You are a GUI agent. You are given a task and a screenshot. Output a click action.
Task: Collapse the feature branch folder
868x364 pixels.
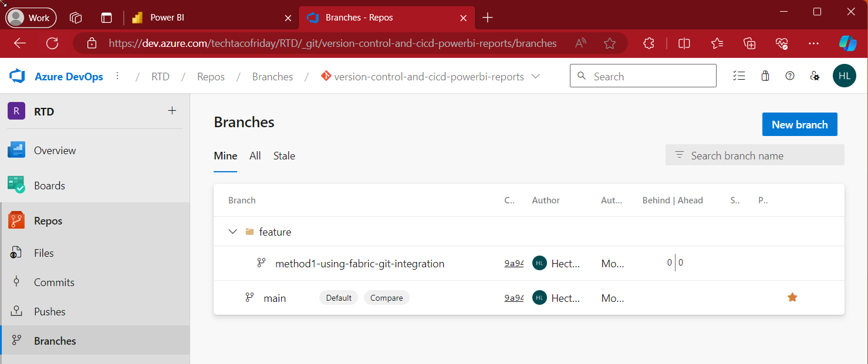(x=232, y=232)
